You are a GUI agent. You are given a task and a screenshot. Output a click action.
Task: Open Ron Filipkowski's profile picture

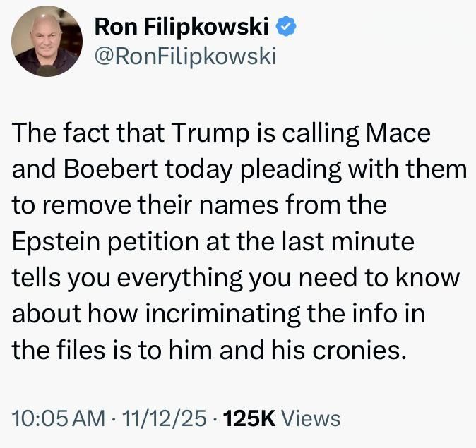(47, 41)
